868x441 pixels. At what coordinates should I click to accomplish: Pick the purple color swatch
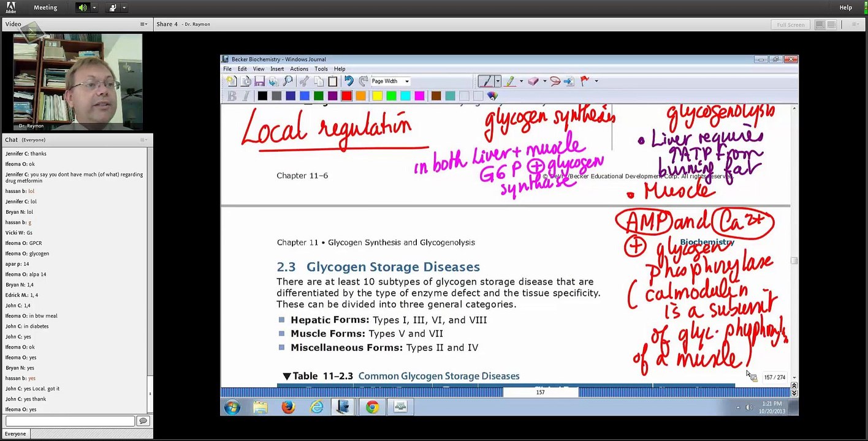[x=332, y=96]
